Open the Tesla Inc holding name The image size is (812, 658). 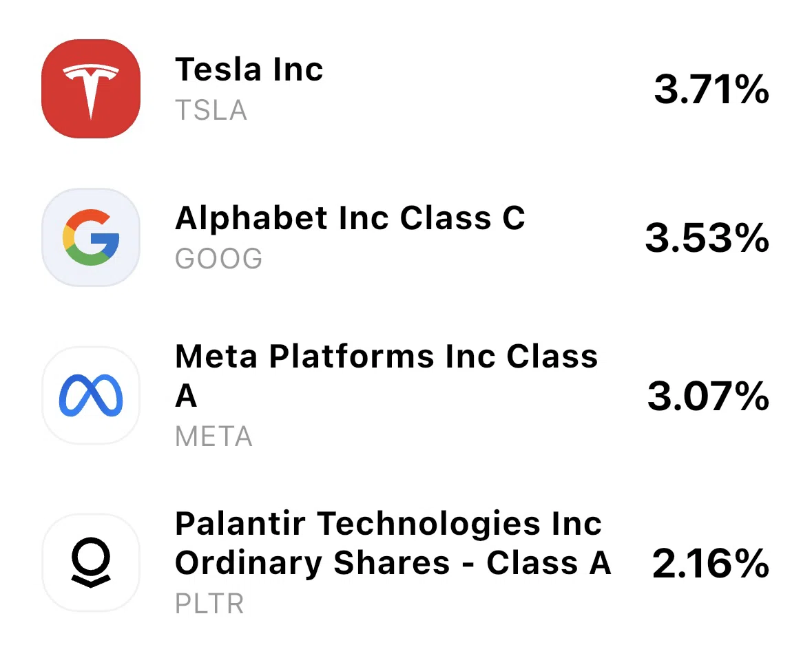tap(249, 70)
